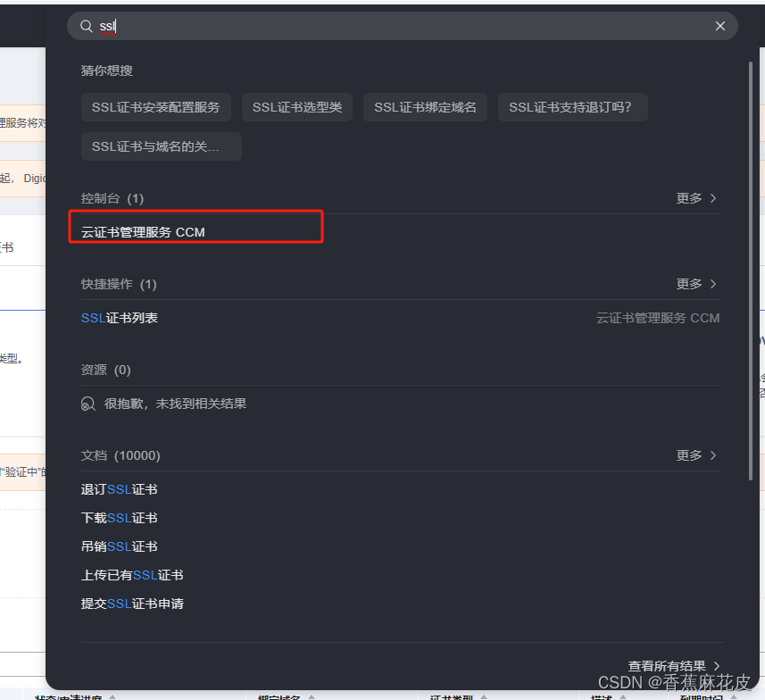Open 云证书管理服务 CCM console entry
Viewport: 765px width, 700px height.
coord(143,232)
